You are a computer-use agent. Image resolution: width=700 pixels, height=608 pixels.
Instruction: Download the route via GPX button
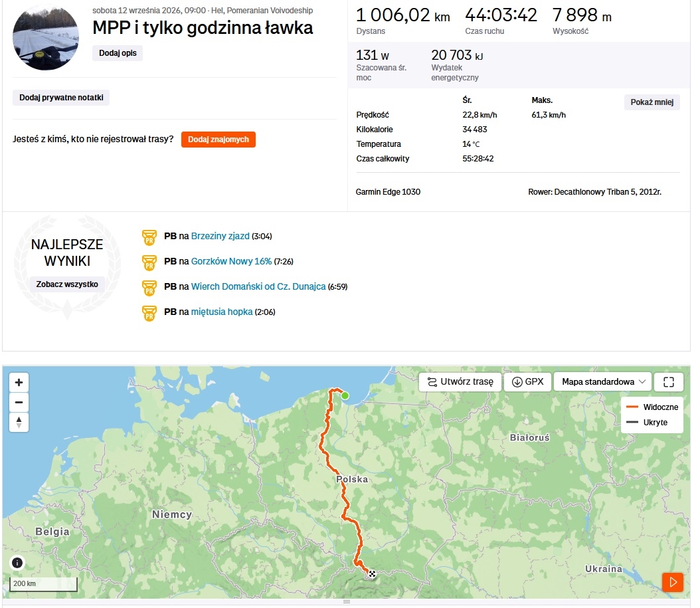click(528, 382)
